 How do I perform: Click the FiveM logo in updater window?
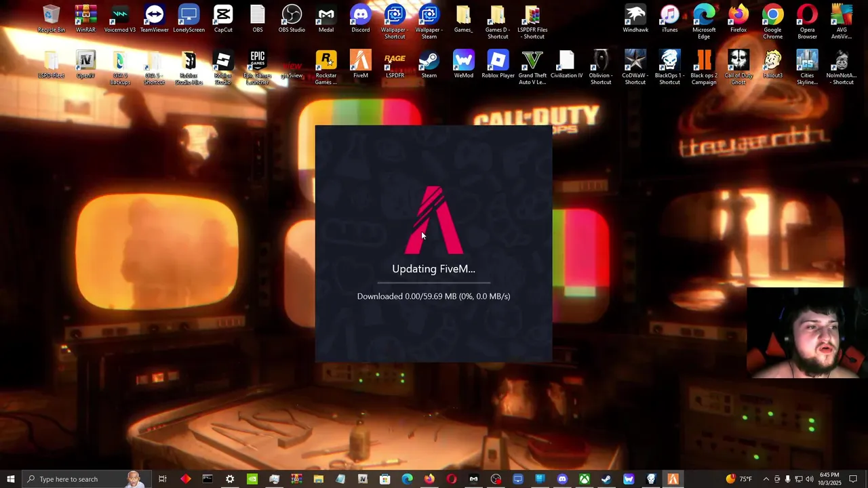434,220
